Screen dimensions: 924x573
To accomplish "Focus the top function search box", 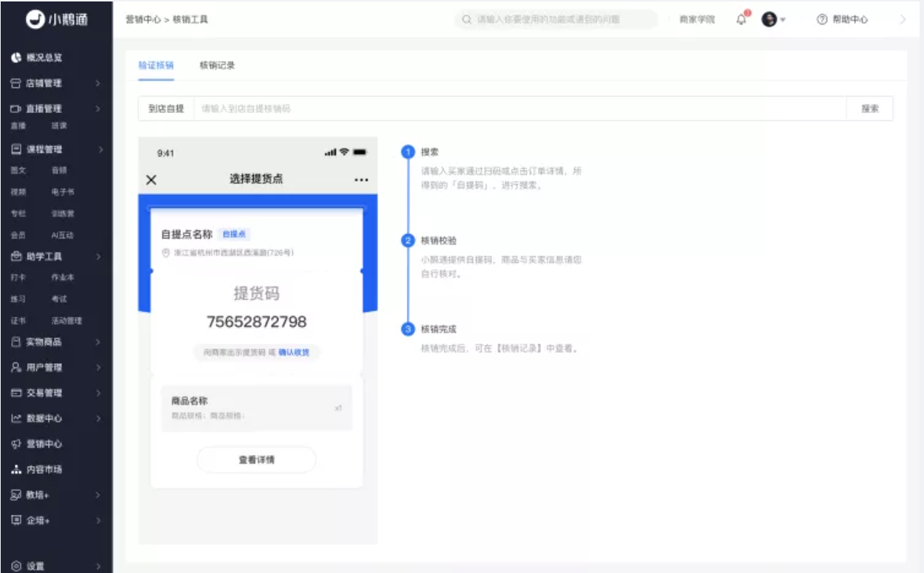I will point(555,20).
